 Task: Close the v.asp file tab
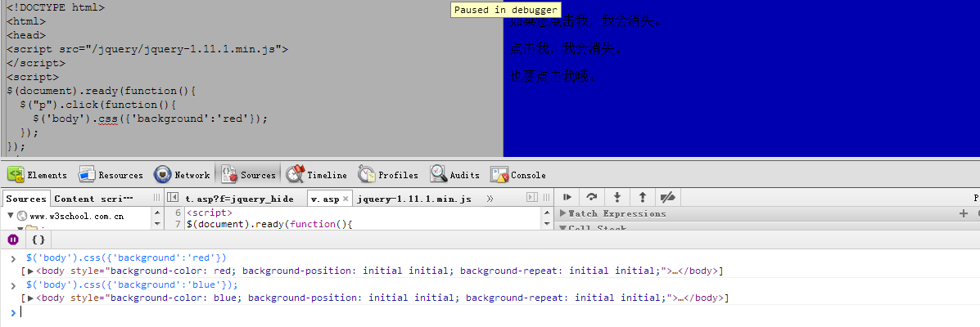click(x=345, y=199)
